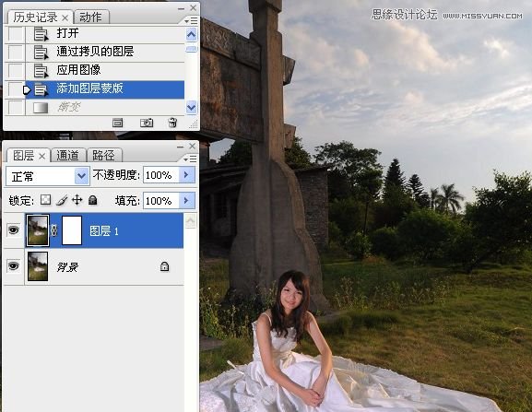Minimize the Layers panel

coord(180,147)
